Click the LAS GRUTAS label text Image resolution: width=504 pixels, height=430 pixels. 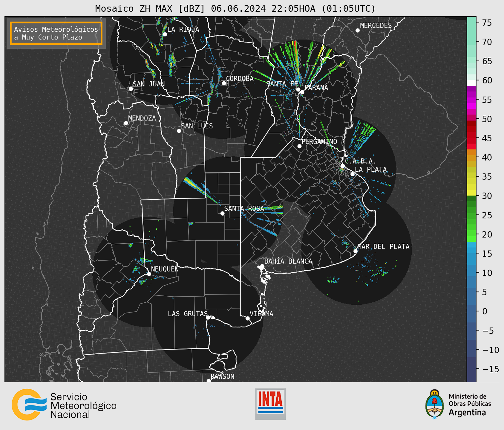point(188,314)
